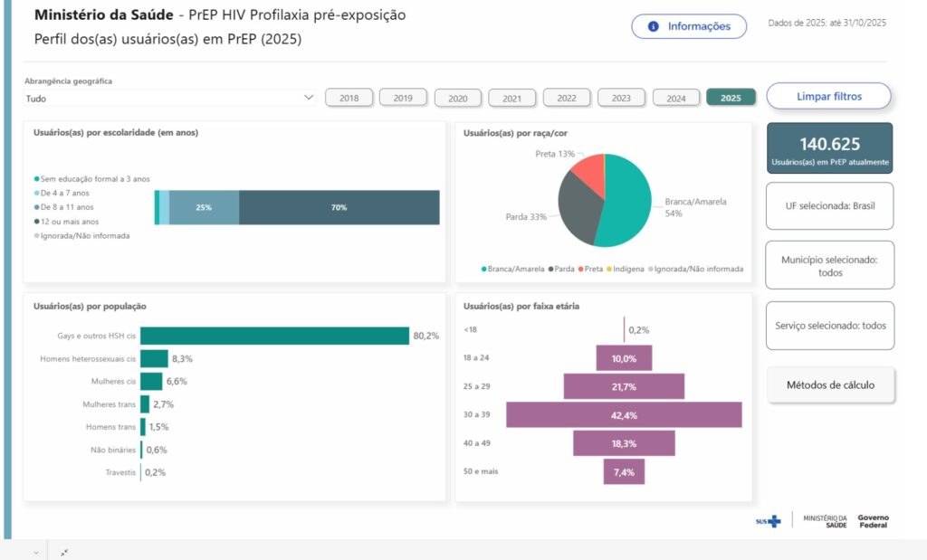Screen dimensions: 927x560
Task: Switch to the 2023 year tab
Action: coord(621,98)
